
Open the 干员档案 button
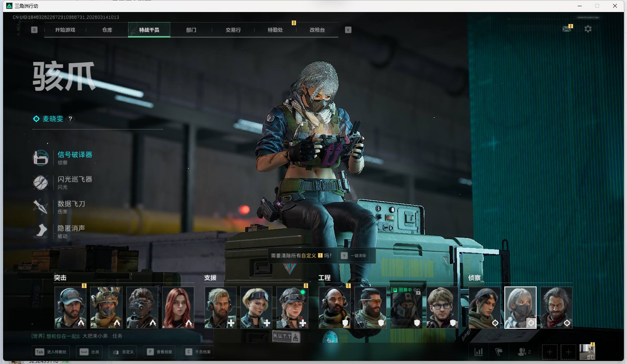coord(198,352)
